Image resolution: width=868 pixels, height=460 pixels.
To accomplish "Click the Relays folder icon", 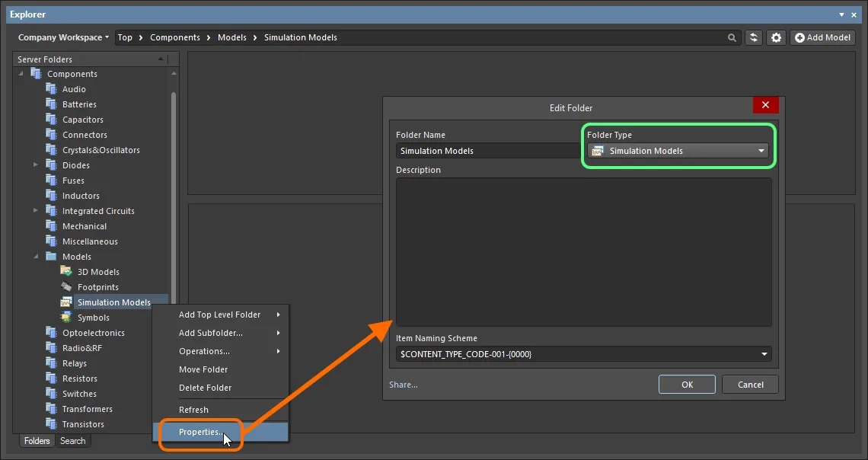I will [x=52, y=363].
